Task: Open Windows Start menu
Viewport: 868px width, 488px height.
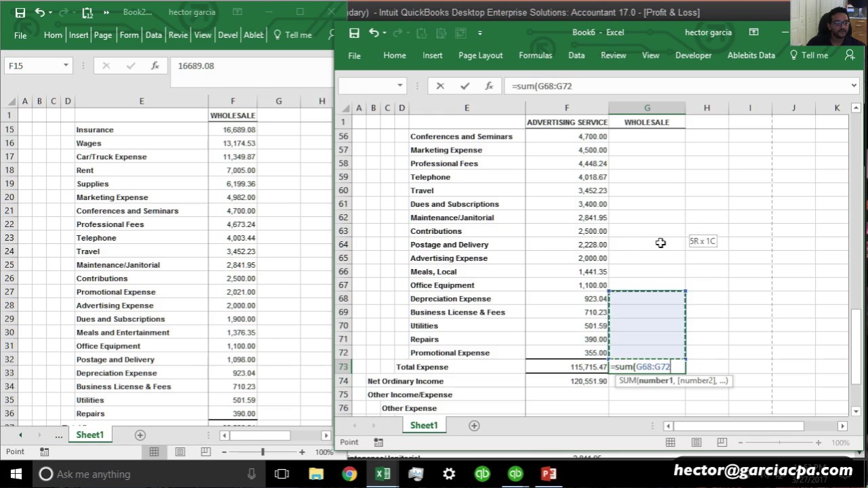Action: point(16,474)
